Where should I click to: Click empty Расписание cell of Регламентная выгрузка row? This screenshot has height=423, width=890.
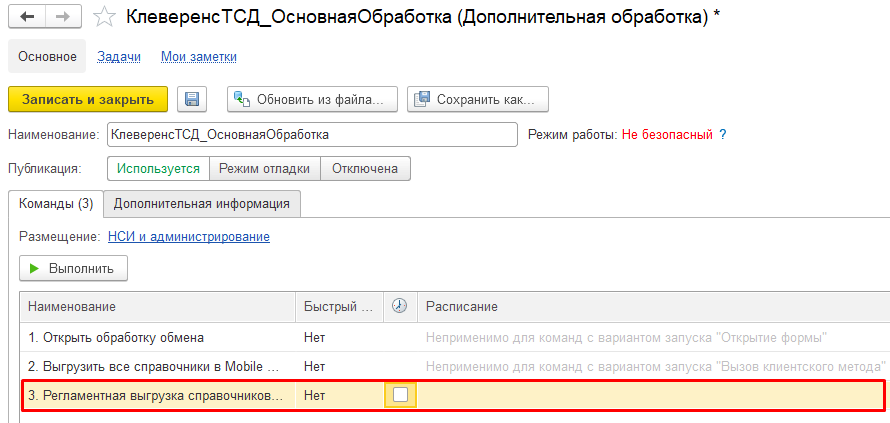653,395
